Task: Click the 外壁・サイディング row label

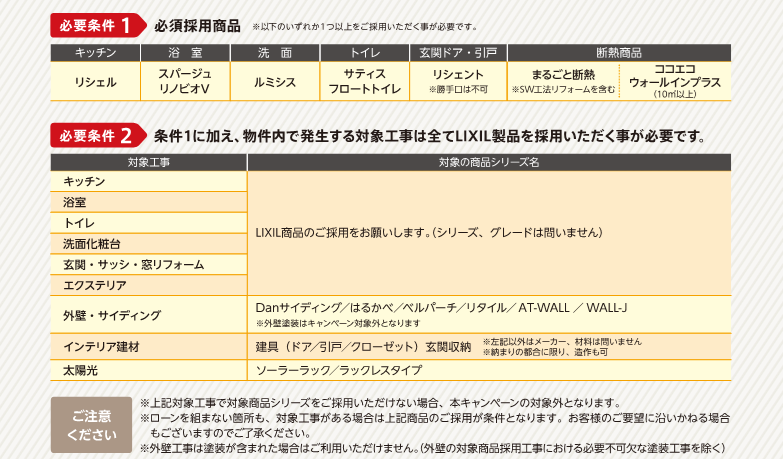Action: 148,315
